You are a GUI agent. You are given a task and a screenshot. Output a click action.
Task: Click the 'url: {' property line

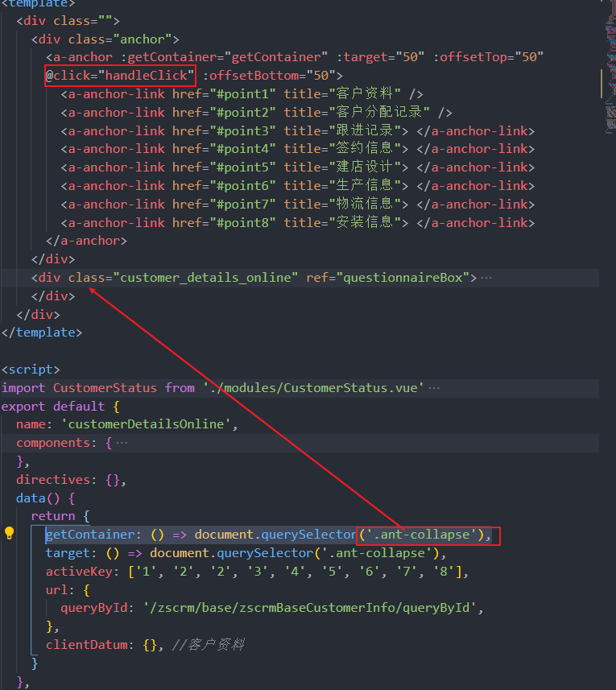point(68,590)
